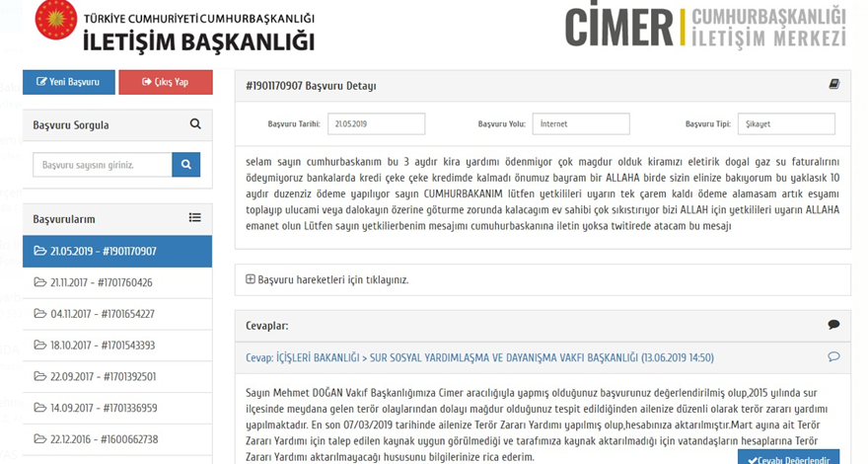This screenshot has width=868, height=464.
Task: Click the Başvuru Tipi field showing Şikayet
Action: (787, 124)
